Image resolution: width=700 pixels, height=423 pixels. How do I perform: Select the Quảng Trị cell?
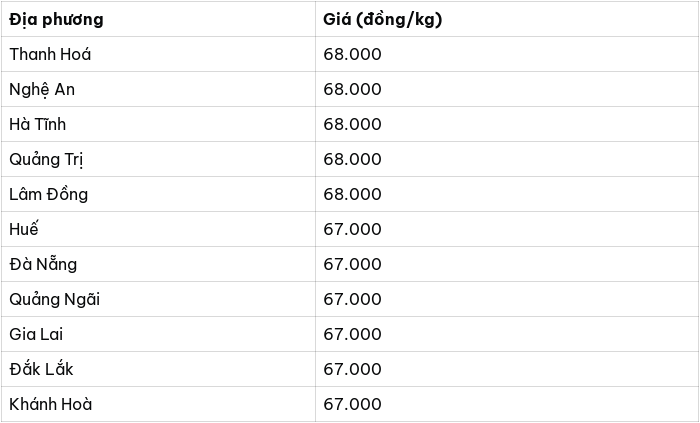click(158, 159)
